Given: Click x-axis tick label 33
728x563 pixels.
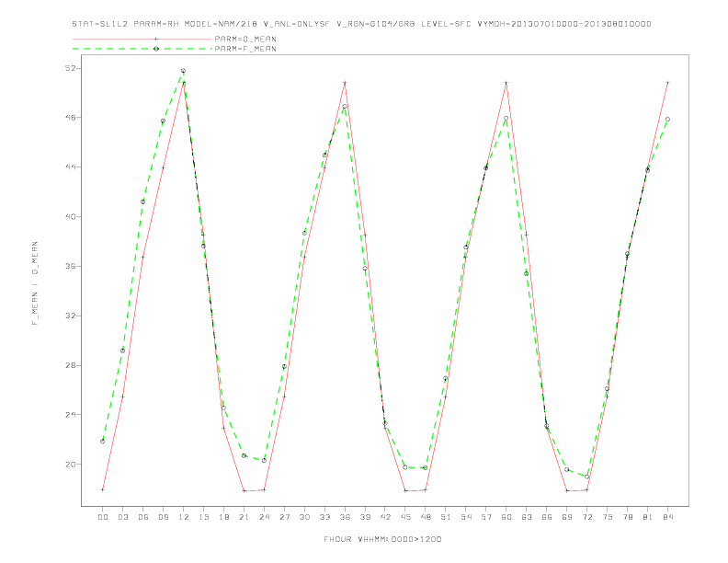Looking at the screenshot, I should click(324, 517).
